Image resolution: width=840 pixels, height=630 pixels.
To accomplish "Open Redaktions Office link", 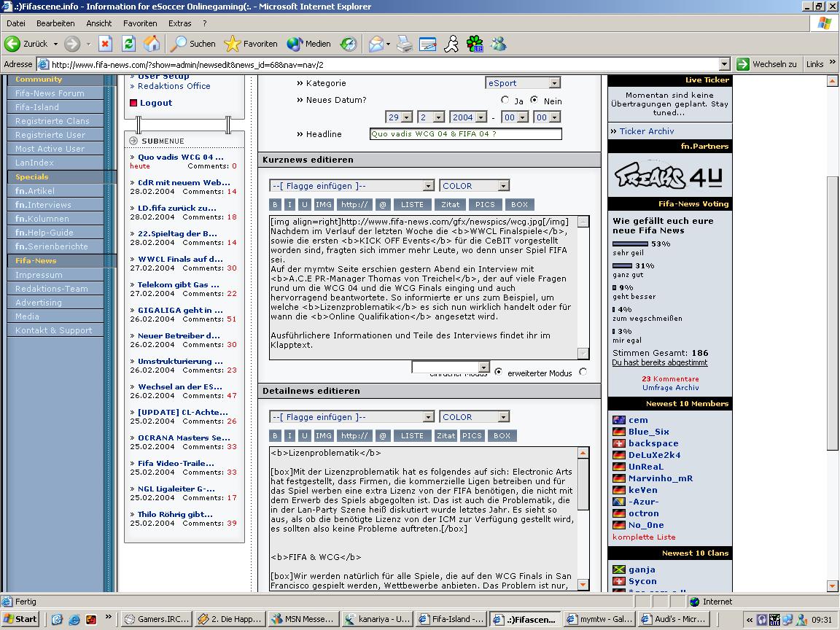I will [x=174, y=86].
